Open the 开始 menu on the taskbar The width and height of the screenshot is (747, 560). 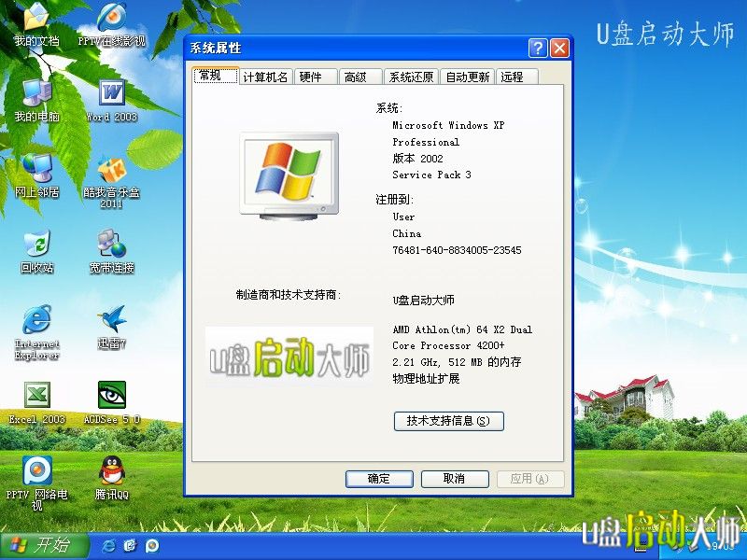point(37,547)
